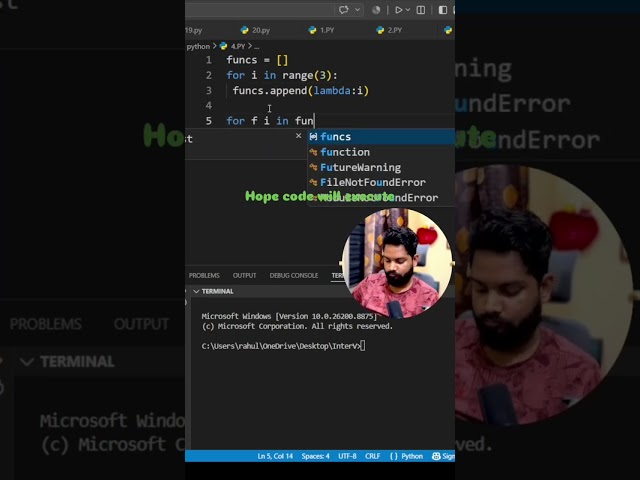Click the class icon beside function suggestion
Image resolution: width=640 pixels, height=480 pixels.
coord(313,152)
